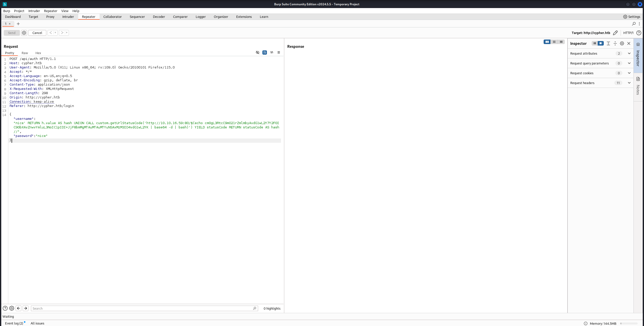
Task: Select side-by-side layout view icon
Action: click(x=547, y=42)
